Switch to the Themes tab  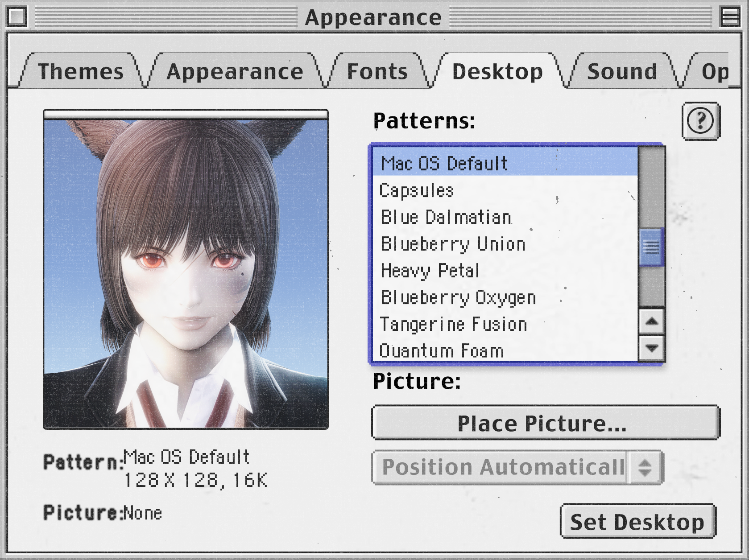point(81,71)
